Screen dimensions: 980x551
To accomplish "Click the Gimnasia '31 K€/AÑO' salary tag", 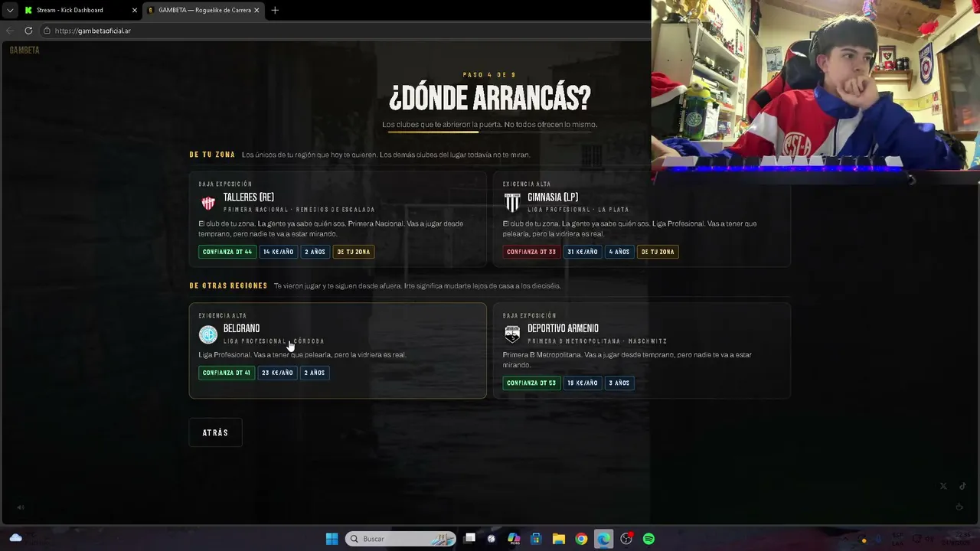I will coord(583,252).
